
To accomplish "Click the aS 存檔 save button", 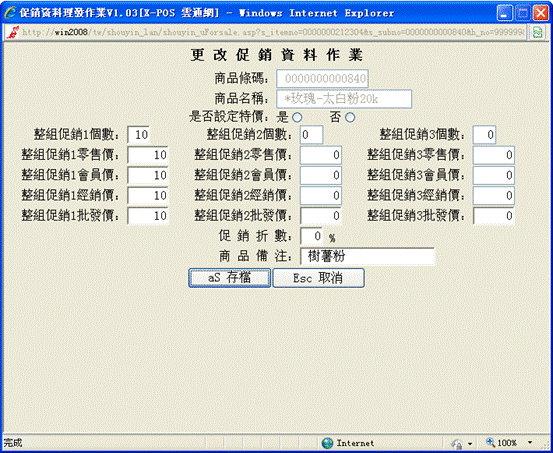I will (x=230, y=278).
